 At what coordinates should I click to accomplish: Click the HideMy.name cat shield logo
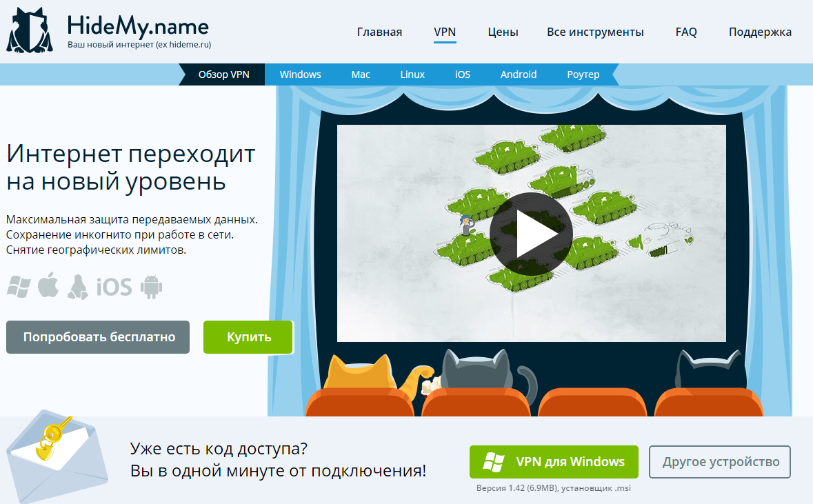[30, 30]
